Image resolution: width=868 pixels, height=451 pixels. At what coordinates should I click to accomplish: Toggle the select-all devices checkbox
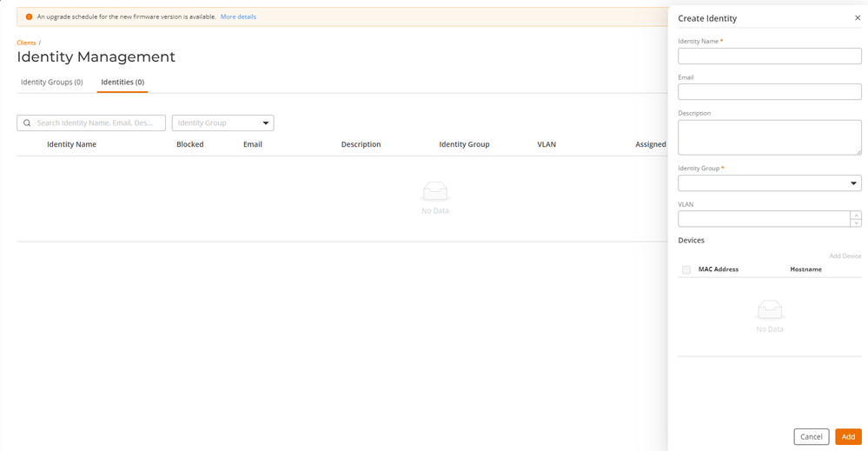[x=686, y=269]
